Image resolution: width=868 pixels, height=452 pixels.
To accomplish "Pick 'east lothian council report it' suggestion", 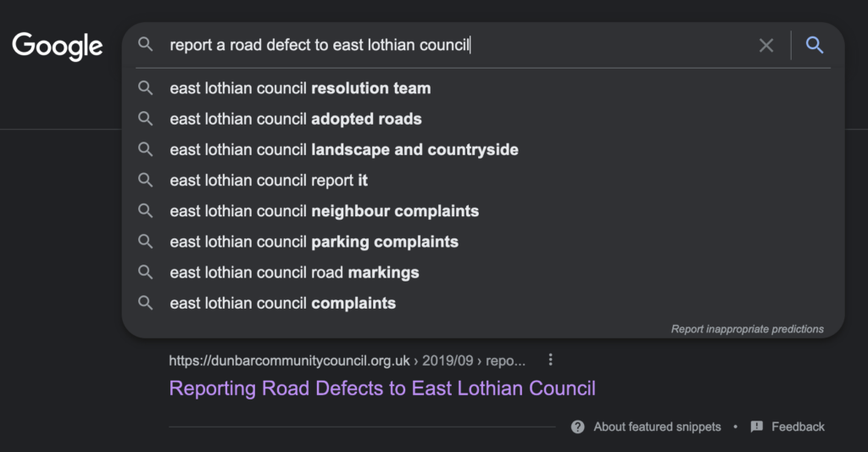I will (x=269, y=181).
